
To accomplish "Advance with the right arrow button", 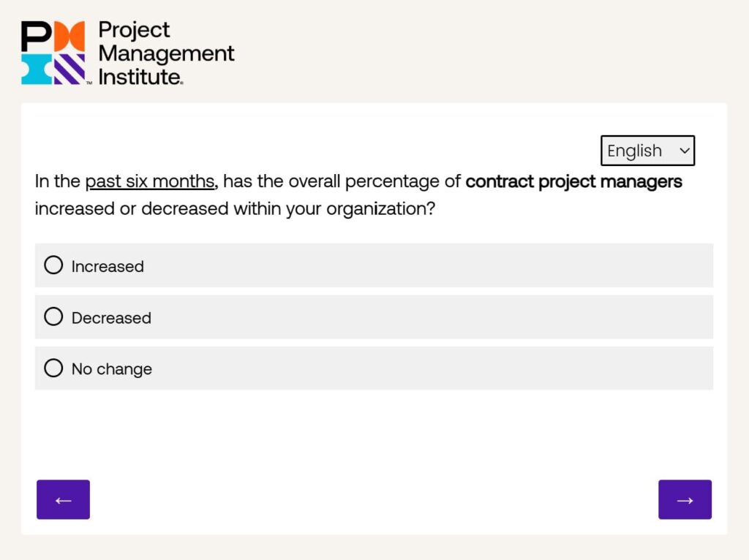I will (685, 499).
